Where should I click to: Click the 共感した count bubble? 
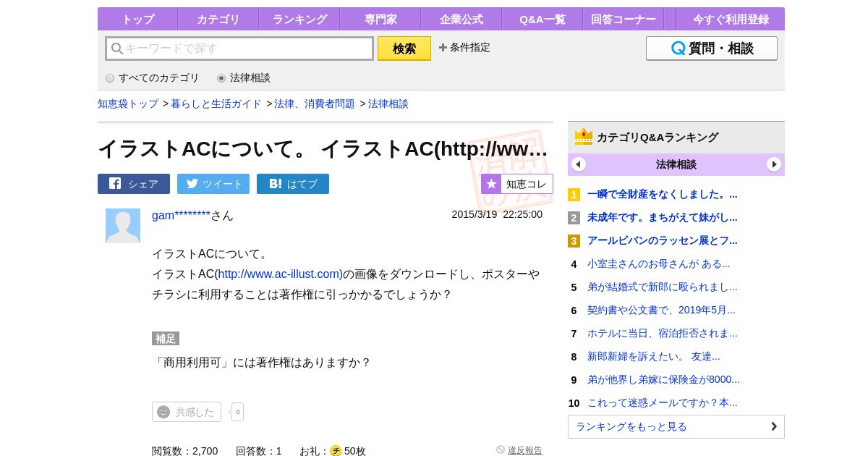237,412
